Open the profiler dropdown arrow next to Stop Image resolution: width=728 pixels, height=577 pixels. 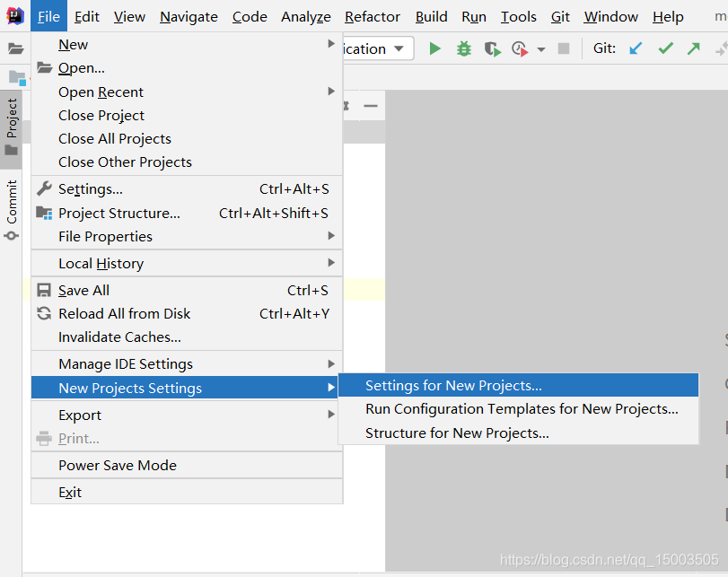[x=541, y=49]
